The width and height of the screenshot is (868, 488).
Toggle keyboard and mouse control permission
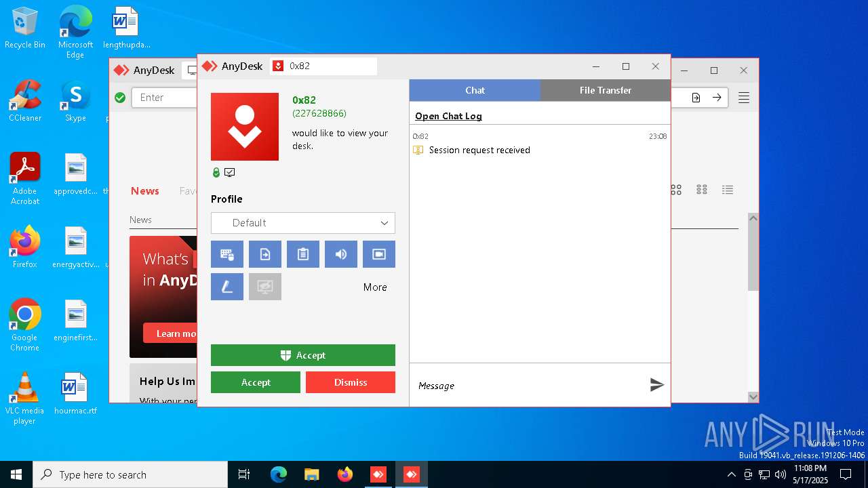227,254
